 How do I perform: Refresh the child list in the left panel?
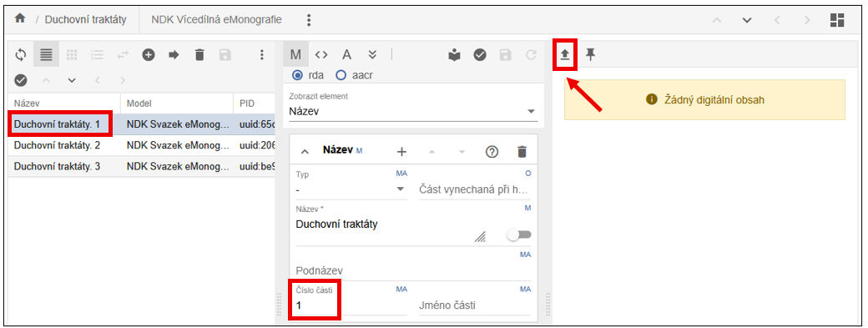[x=21, y=55]
